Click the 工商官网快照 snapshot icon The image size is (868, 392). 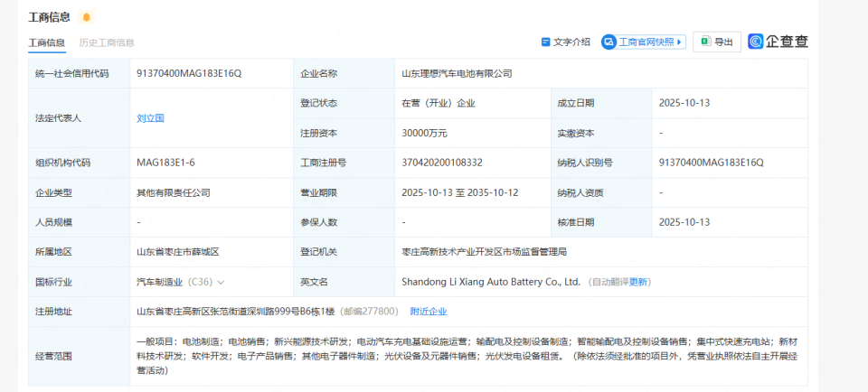pos(609,42)
